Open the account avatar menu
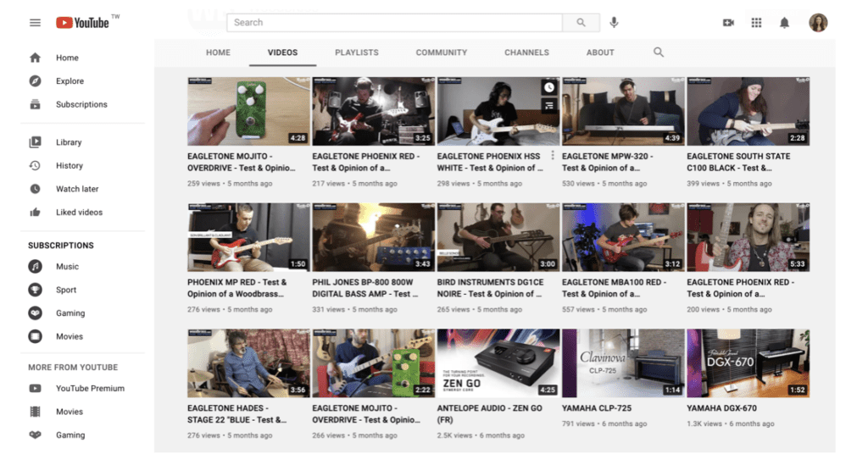 818,23
